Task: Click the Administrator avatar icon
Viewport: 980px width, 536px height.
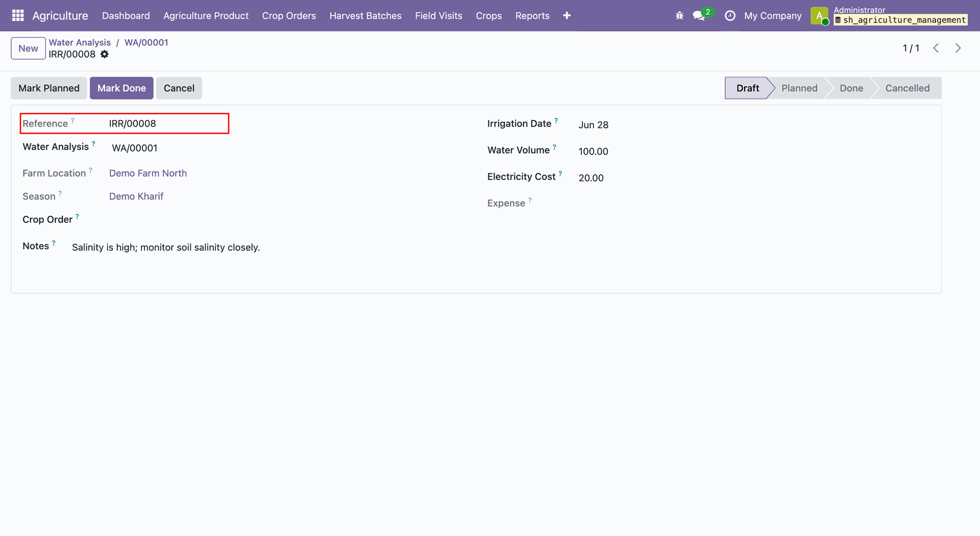Action: pyautogui.click(x=819, y=16)
